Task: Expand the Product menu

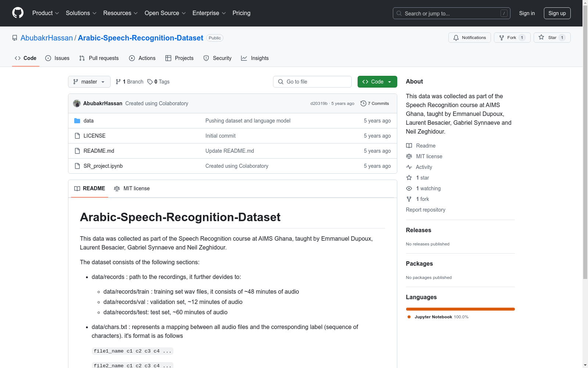Action: click(x=46, y=13)
